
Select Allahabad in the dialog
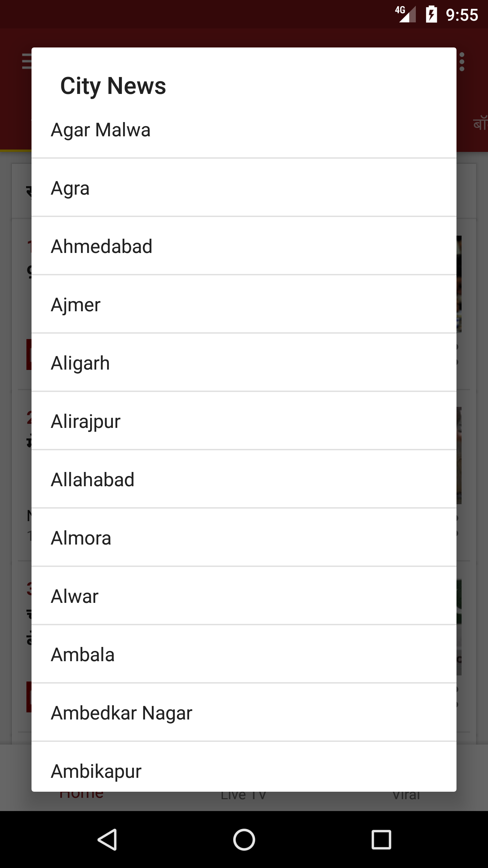[x=244, y=480]
